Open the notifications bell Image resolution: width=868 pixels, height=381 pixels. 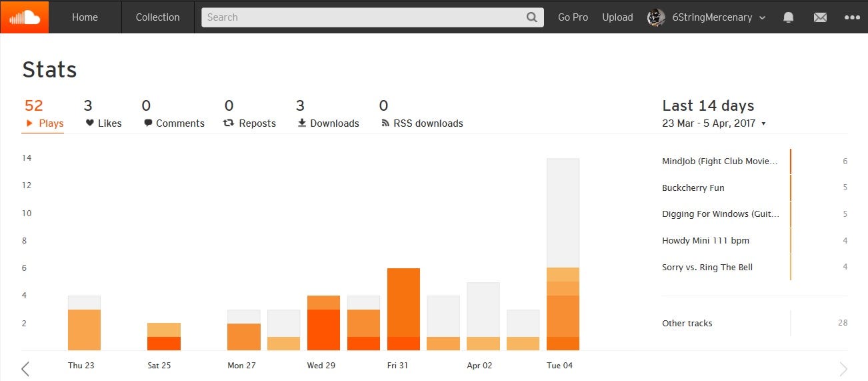[789, 17]
